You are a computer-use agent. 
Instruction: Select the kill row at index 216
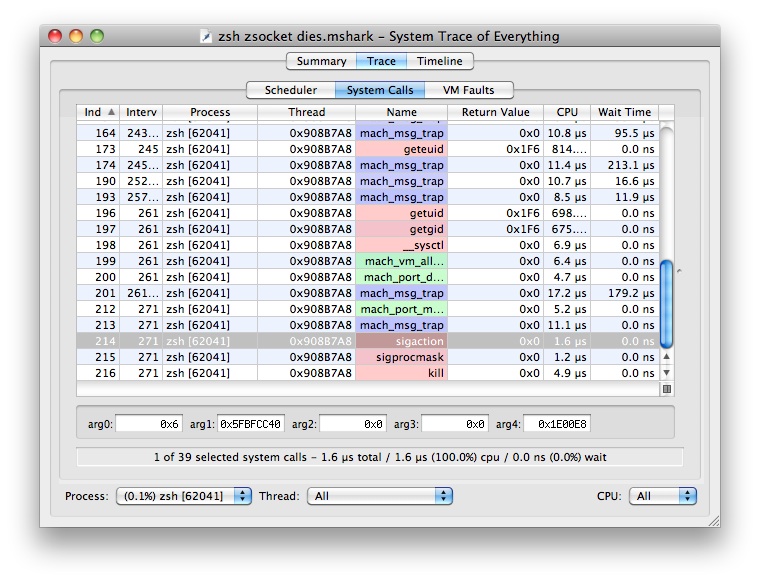click(368, 373)
